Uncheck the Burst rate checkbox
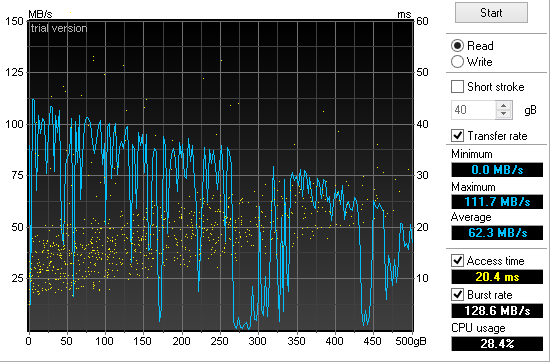 457,295
